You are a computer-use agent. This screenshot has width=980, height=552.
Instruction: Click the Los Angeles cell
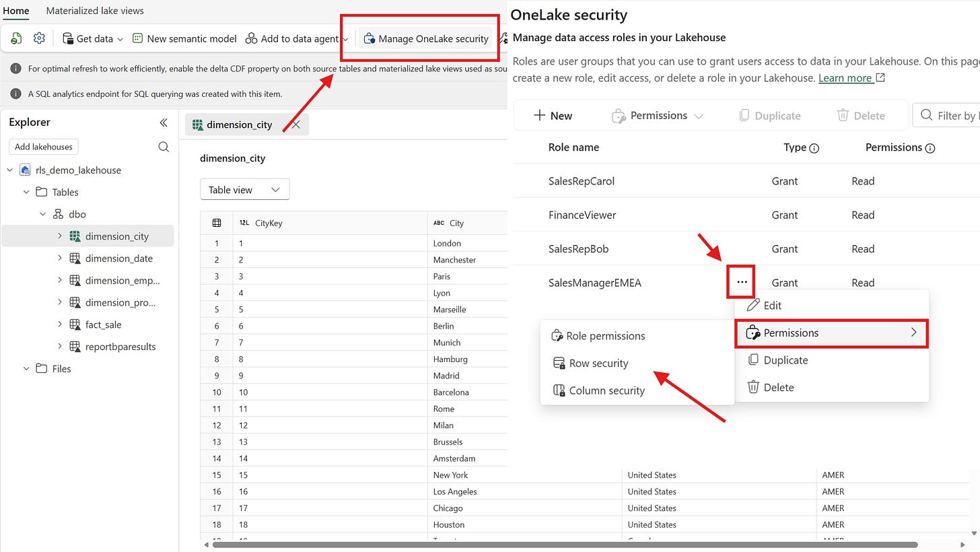tap(524, 491)
